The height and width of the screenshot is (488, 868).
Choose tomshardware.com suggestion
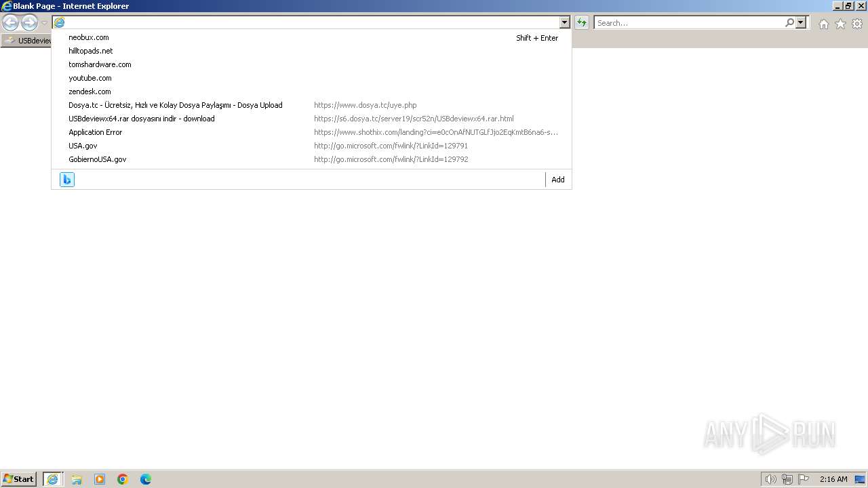[312, 64]
